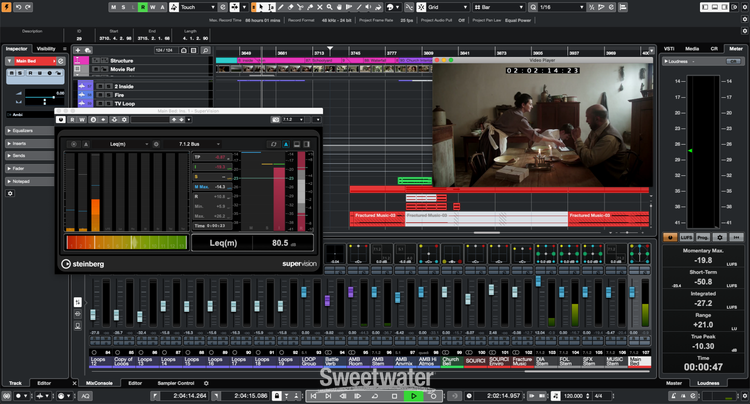Open the 7.1.2 Bus channel dropdown

click(x=192, y=144)
